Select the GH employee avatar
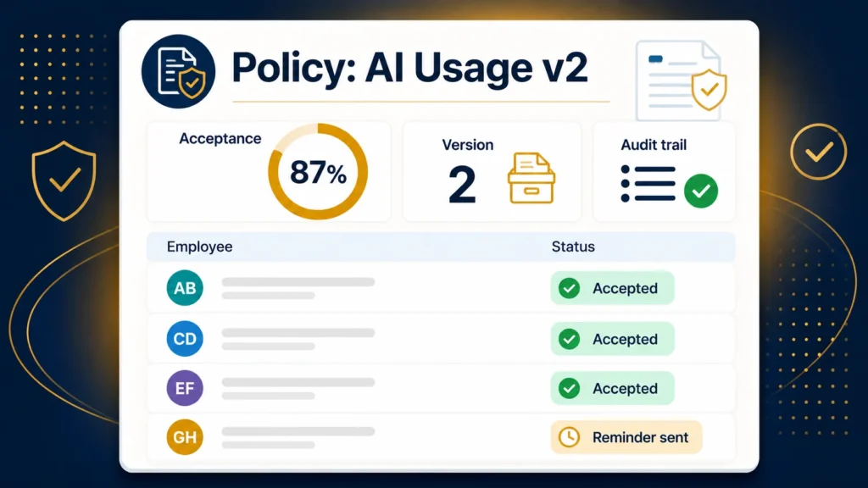This screenshot has height=488, width=868. 185,437
